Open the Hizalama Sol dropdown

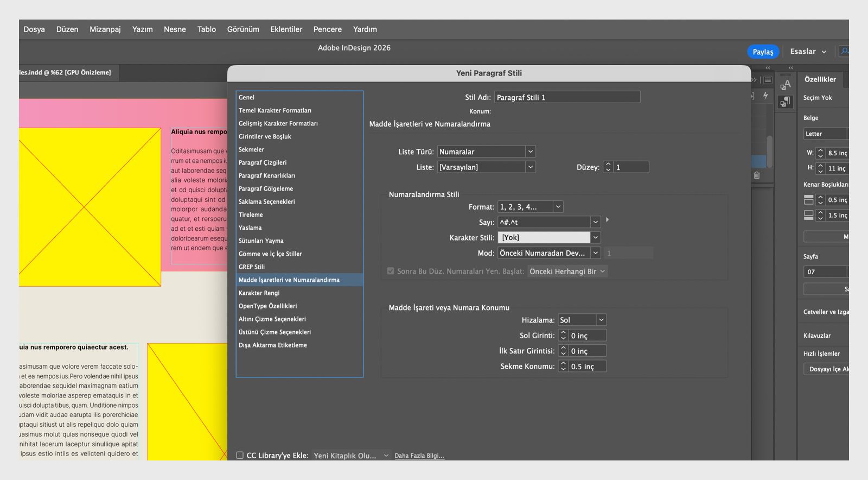[x=582, y=320]
